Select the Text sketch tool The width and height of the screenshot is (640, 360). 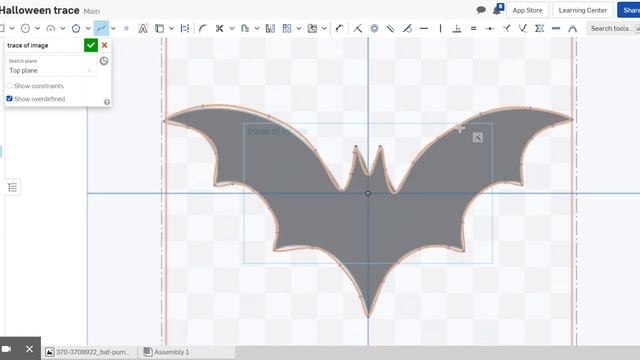tap(143, 28)
